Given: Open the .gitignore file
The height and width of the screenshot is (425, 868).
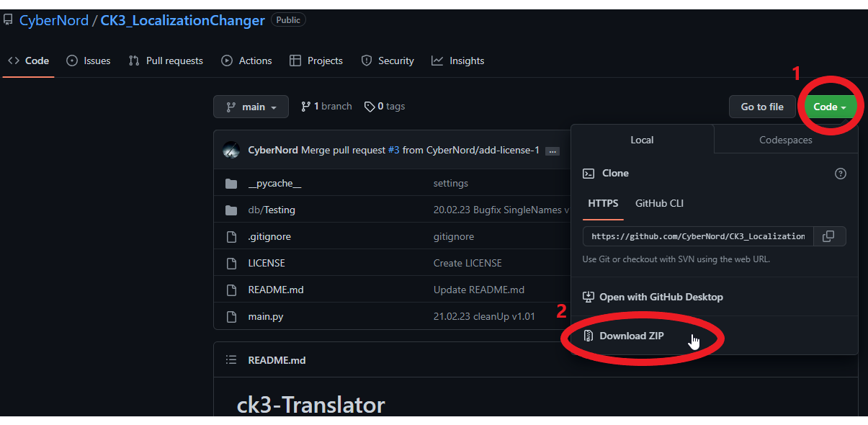Looking at the screenshot, I should [269, 236].
